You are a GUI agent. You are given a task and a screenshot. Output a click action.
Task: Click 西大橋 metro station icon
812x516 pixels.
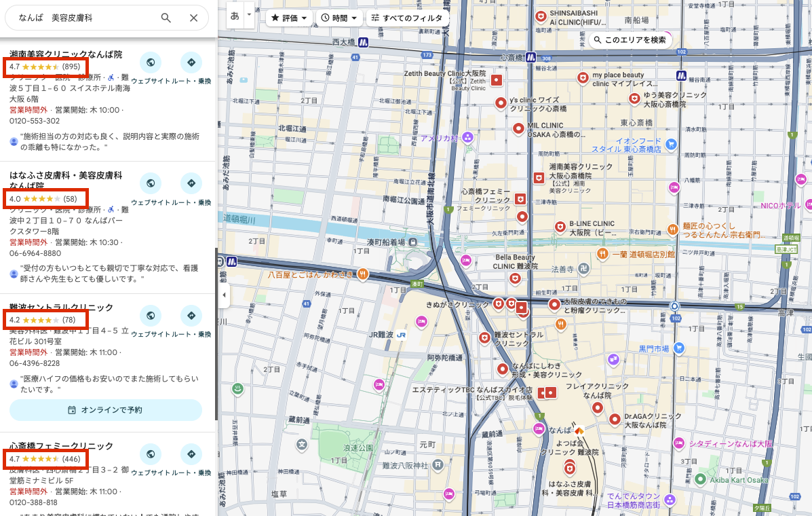364,42
